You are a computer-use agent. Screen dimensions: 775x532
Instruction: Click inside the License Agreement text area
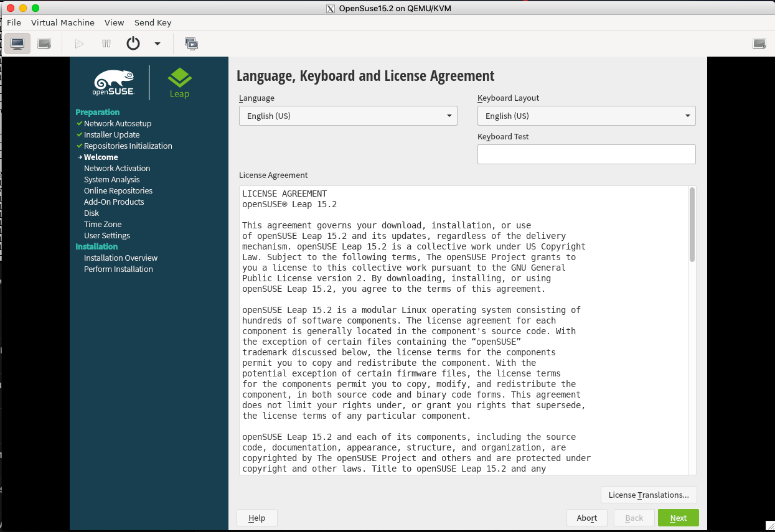[x=464, y=331]
